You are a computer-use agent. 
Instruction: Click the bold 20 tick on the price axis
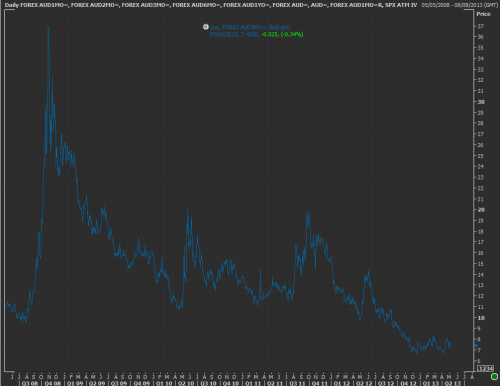pyautogui.click(x=481, y=210)
